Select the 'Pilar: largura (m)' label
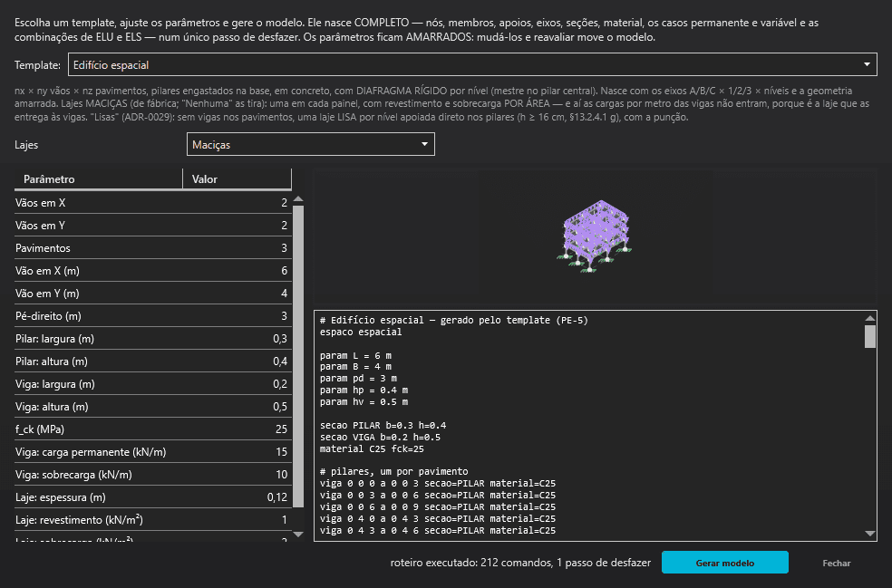The height and width of the screenshot is (588, 892). tap(54, 338)
